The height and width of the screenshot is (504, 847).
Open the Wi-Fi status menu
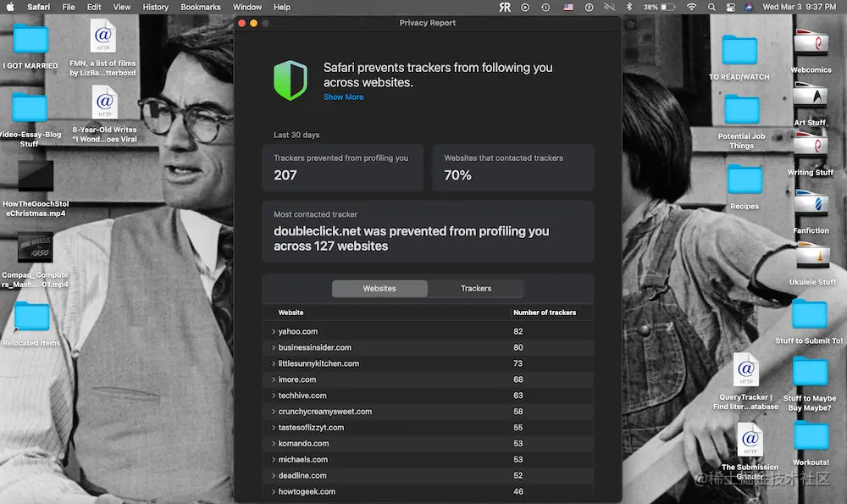coord(691,7)
